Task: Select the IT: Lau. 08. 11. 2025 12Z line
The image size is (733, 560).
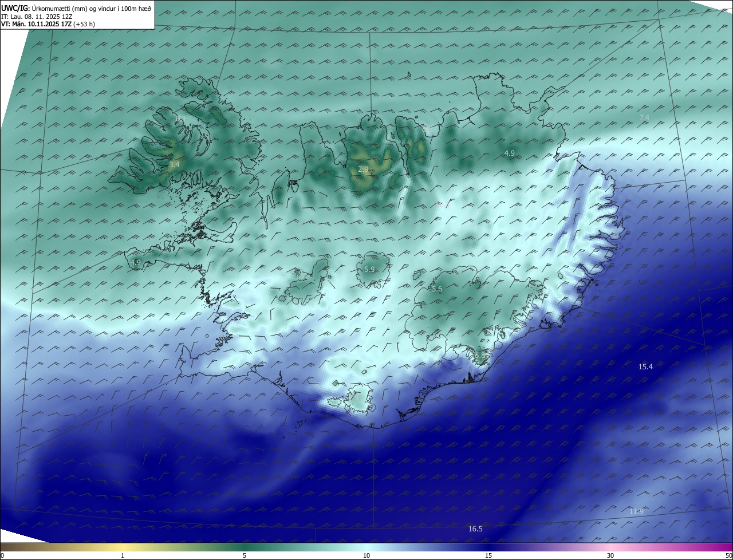Action: [37, 17]
